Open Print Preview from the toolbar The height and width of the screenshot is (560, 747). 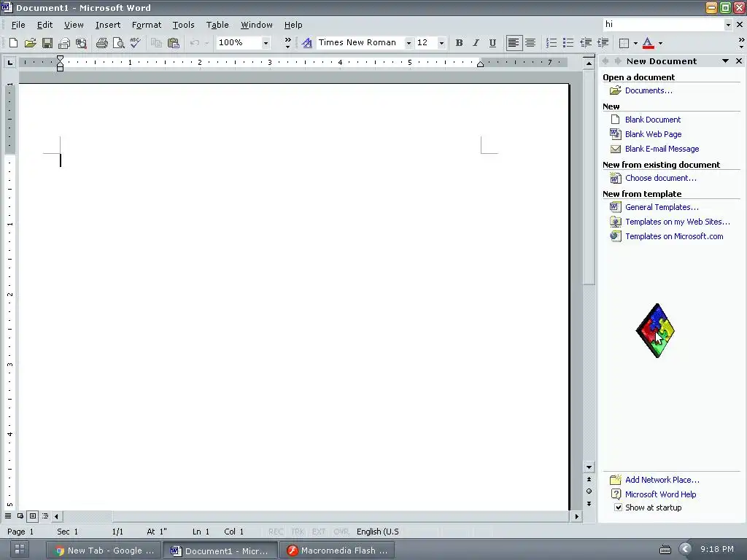coord(119,43)
